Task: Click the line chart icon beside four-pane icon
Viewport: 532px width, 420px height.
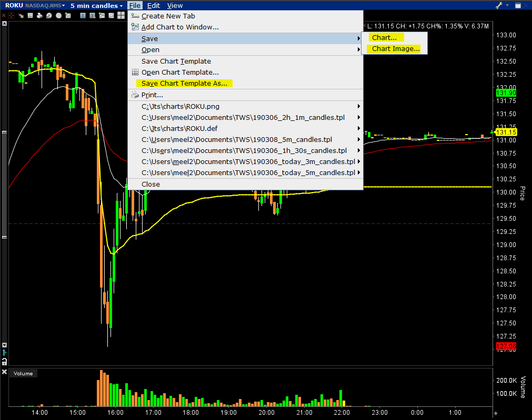Action: tap(111, 16)
